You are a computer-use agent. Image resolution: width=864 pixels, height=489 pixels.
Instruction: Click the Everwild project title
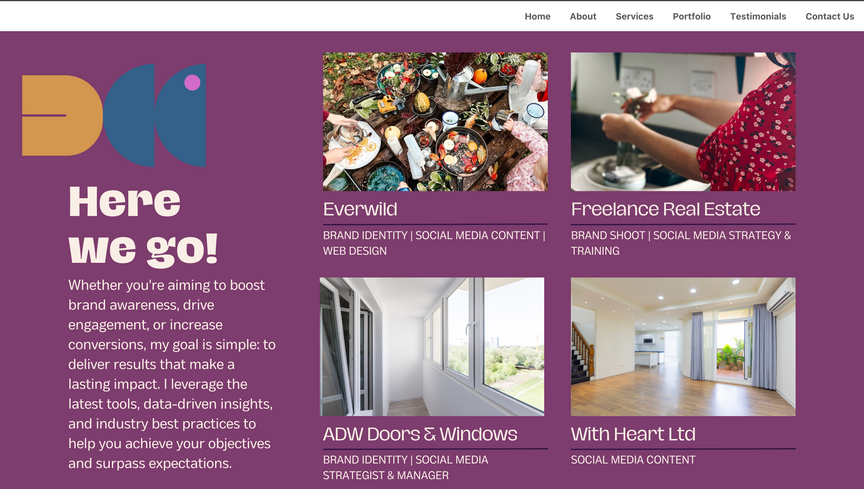coord(360,209)
